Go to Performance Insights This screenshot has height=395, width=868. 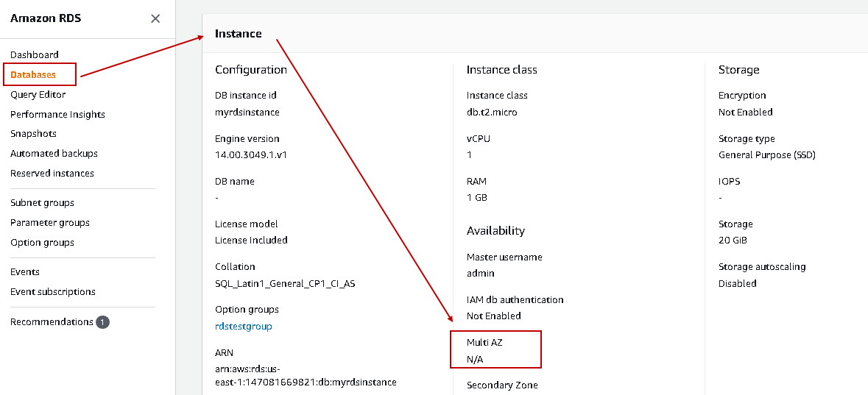point(57,115)
